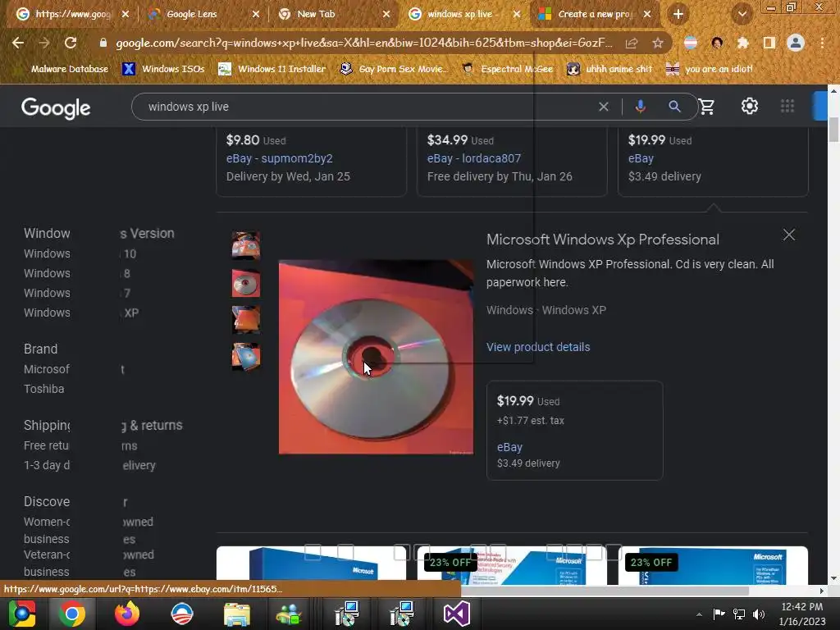
Task: Filter by Free returns
Action: pos(80,445)
